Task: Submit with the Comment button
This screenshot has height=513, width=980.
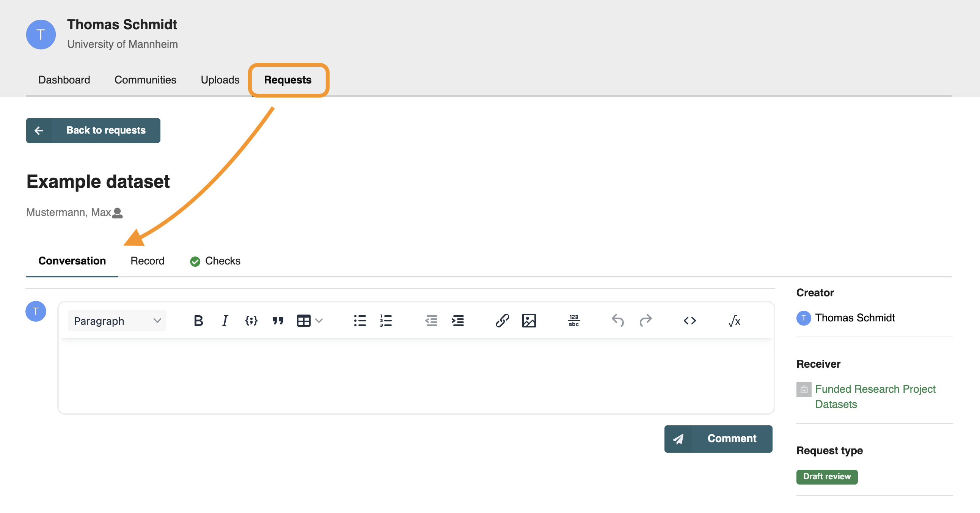Action: (718, 439)
